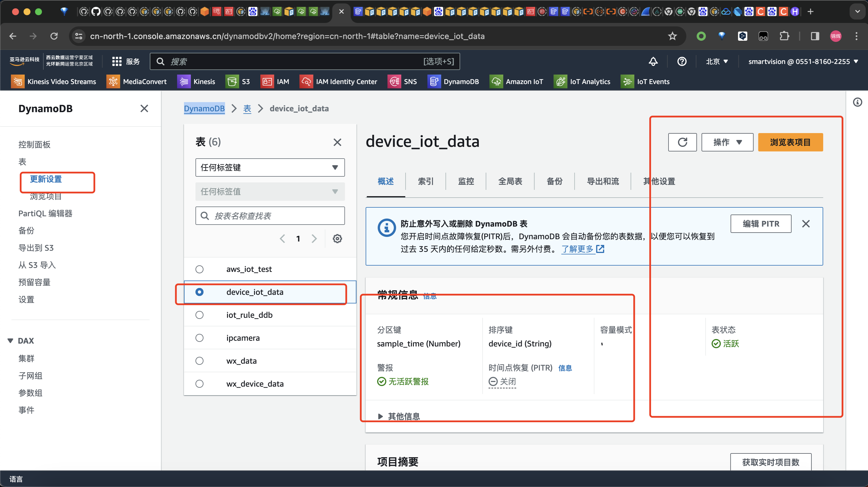Image resolution: width=868 pixels, height=487 pixels.
Task: Open MediaConvert service shortcut
Action: pos(136,81)
